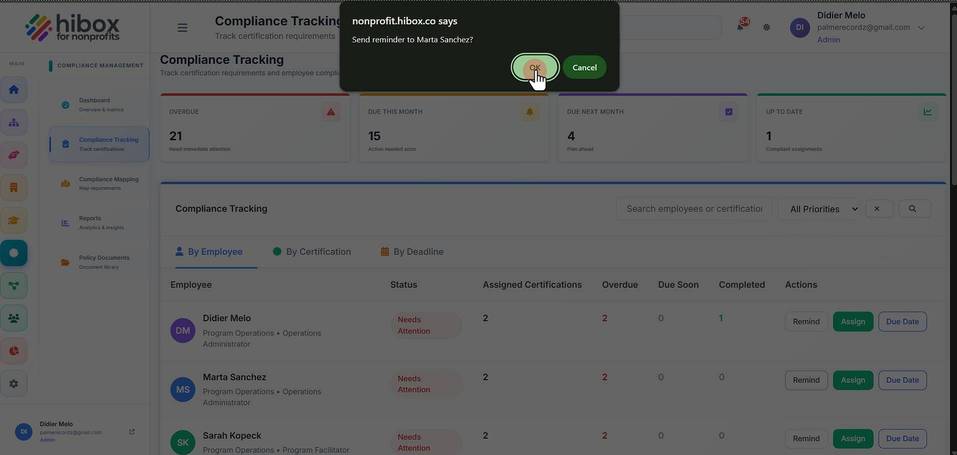Select the teal compliance module icon
Screen dimensions: 957x455
point(13,253)
